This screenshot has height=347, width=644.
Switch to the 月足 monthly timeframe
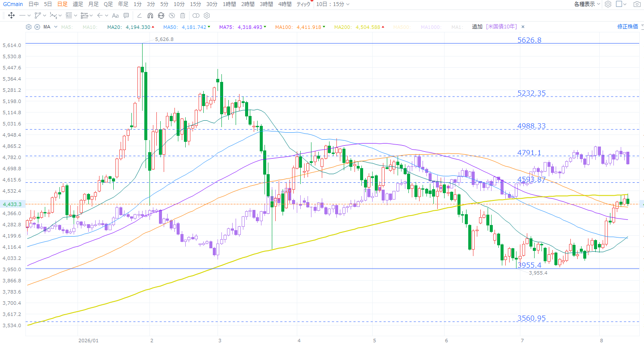pos(93,4)
